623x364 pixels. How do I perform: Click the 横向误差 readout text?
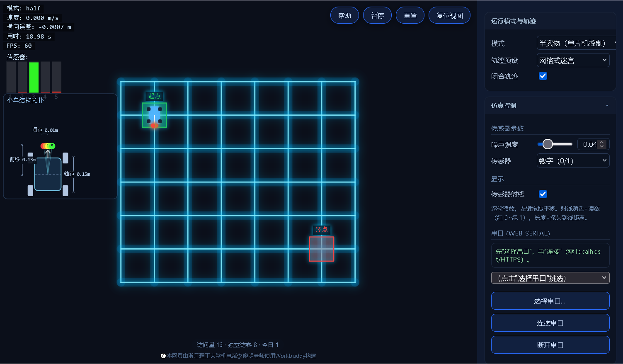39,27
